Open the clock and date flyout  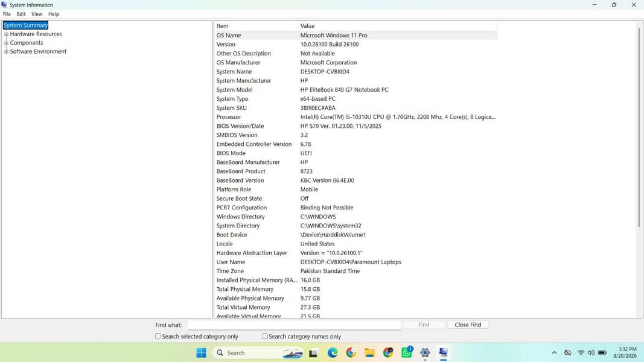625,352
